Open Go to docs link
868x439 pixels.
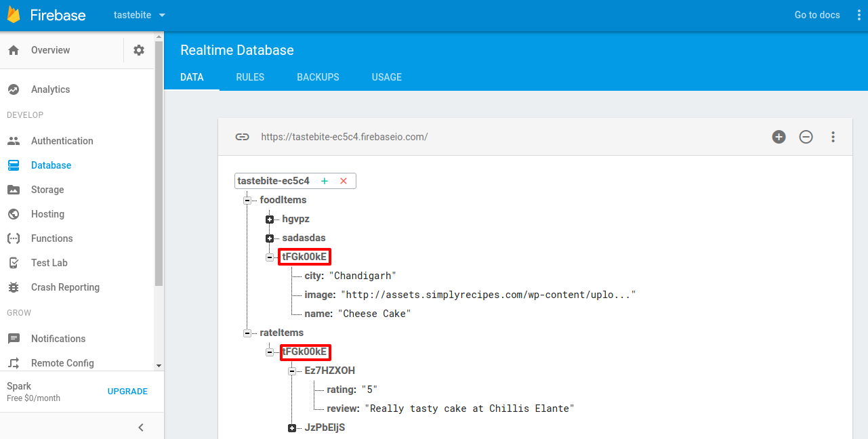(x=817, y=15)
